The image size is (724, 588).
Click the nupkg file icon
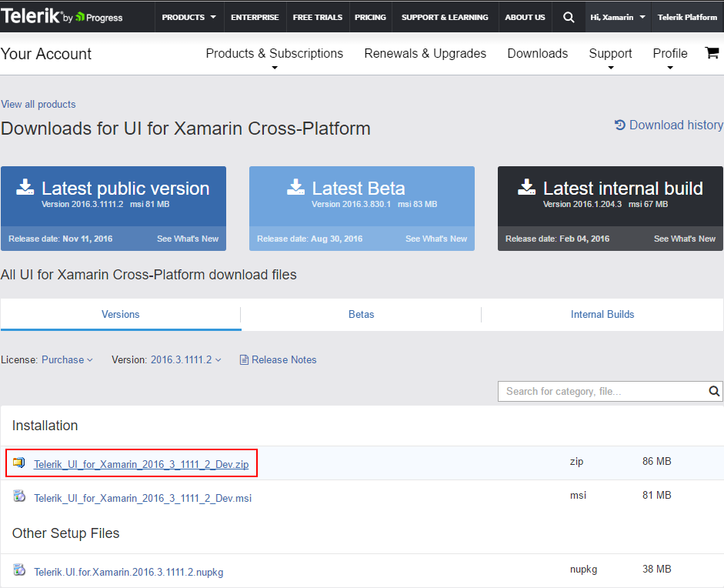pos(19,570)
